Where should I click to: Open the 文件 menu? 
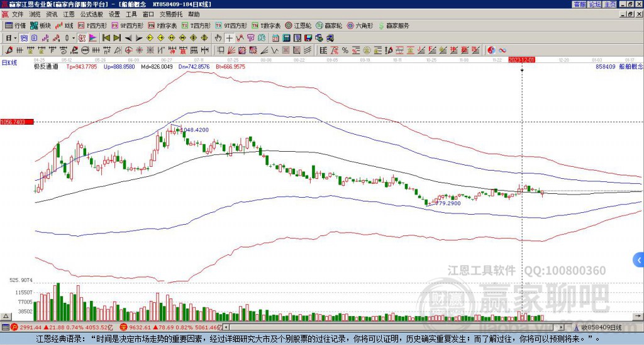click(x=18, y=14)
